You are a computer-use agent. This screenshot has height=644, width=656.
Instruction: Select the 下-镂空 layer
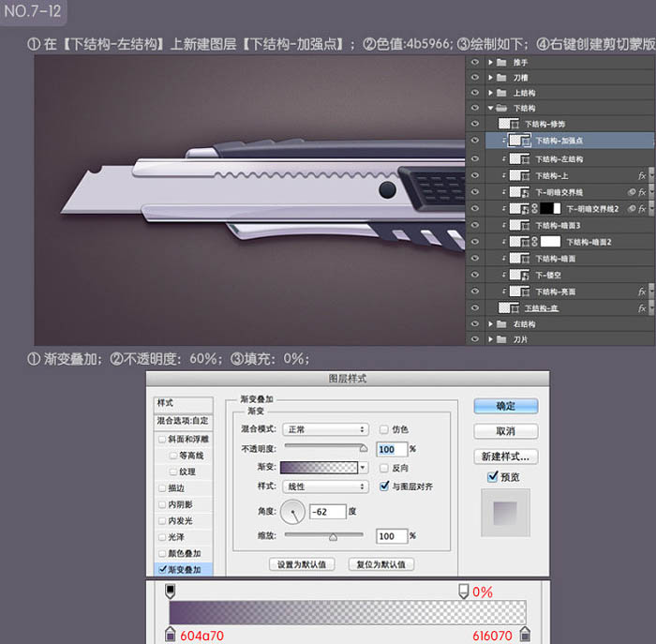click(570, 275)
